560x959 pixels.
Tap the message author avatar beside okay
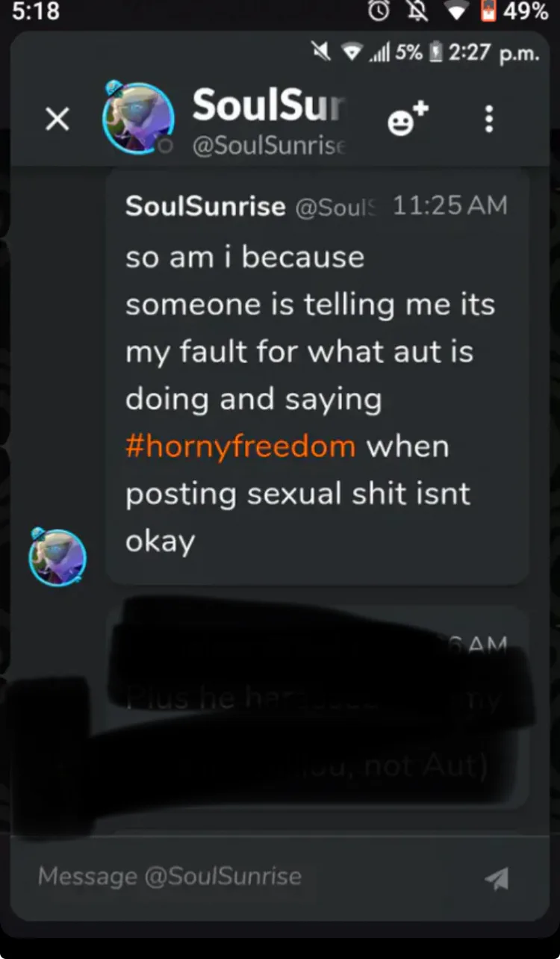tap(57, 556)
